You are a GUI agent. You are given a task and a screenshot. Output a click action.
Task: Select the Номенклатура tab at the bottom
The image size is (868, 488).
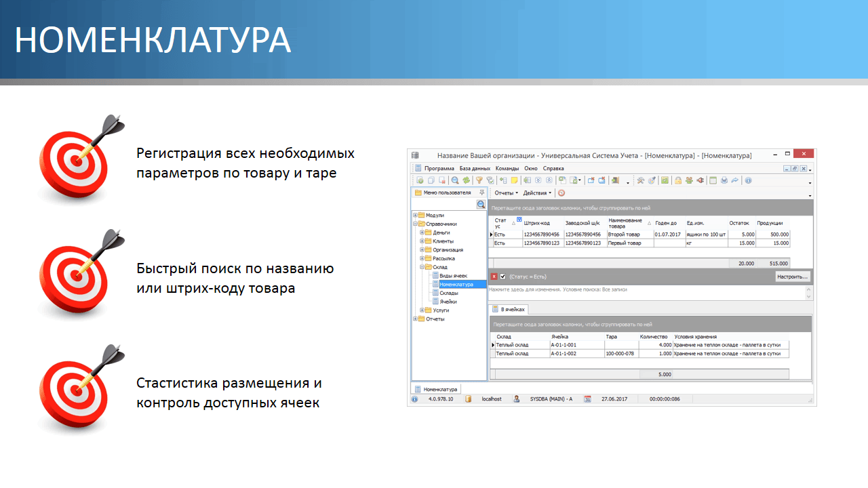[437, 390]
